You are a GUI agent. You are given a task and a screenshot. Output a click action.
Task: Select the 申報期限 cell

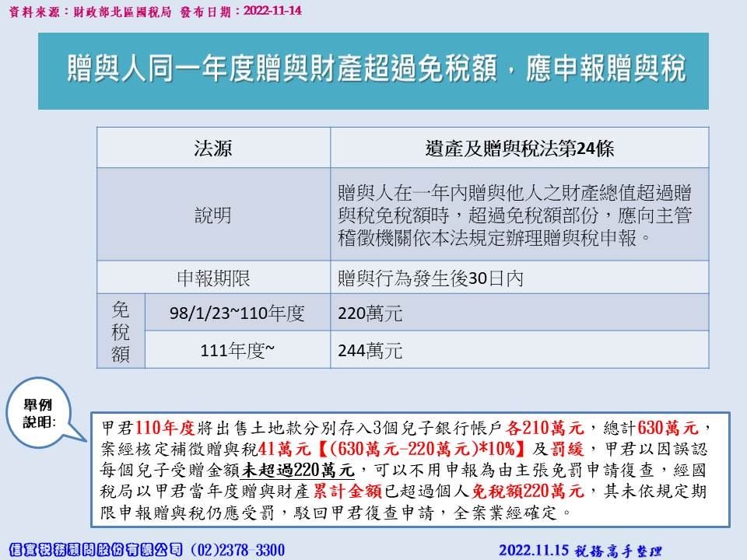point(213,278)
